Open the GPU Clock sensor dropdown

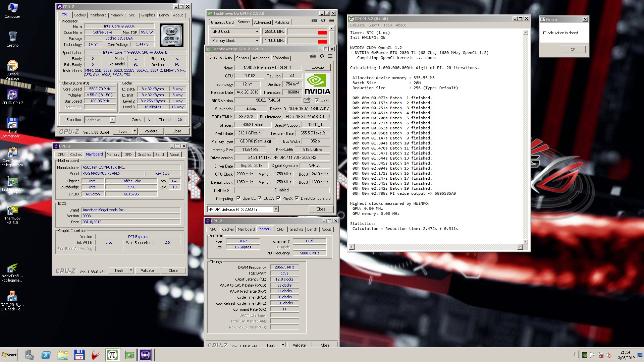click(x=257, y=32)
